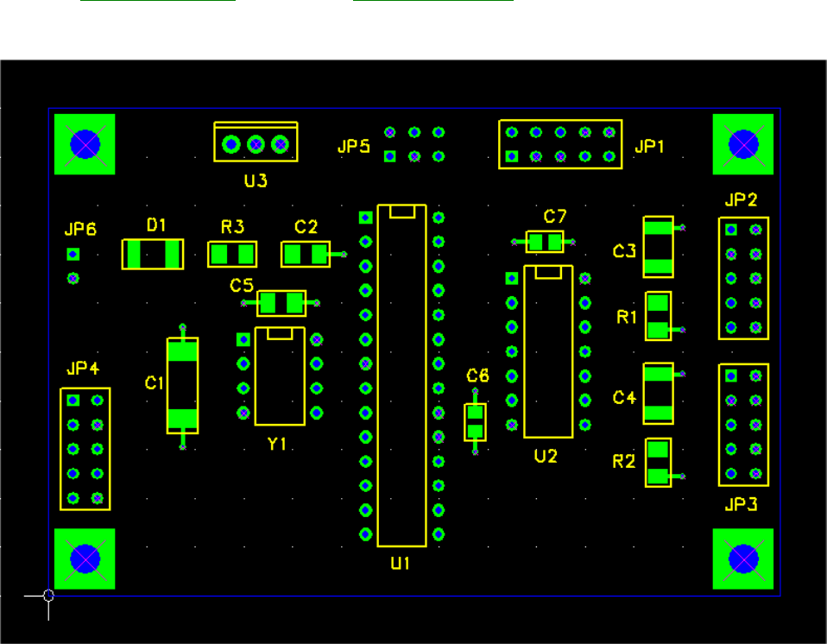Click the square pin-1 pad of JP6
The height and width of the screenshot is (644, 827).
tap(73, 254)
